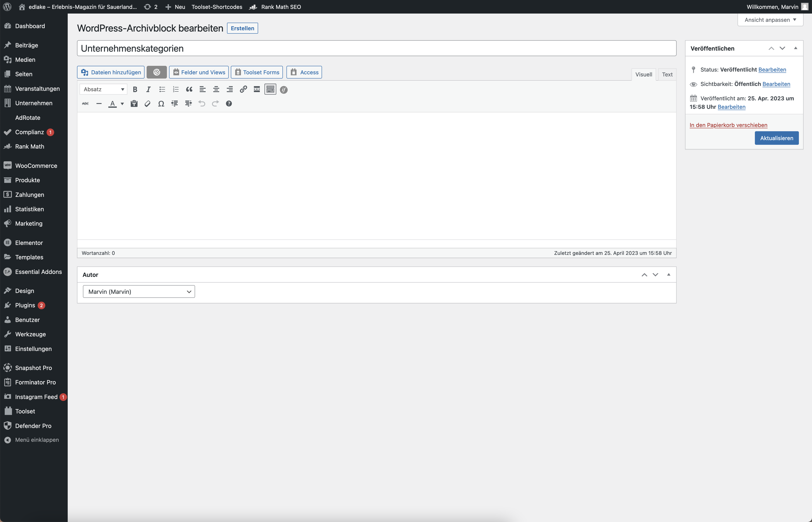This screenshot has height=522, width=812.
Task: Toggle the Autor panel triangle
Action: [668, 275]
